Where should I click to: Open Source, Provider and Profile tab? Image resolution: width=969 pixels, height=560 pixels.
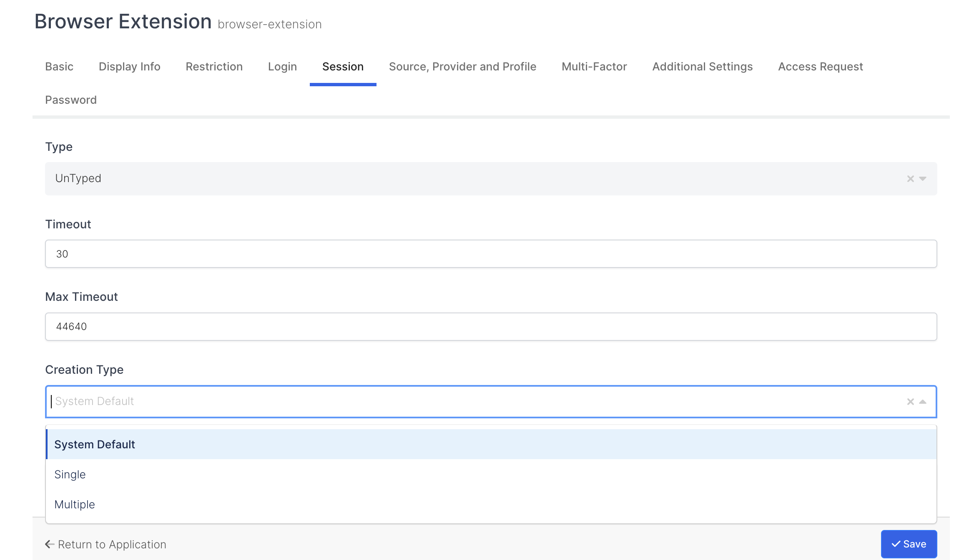coord(462,67)
